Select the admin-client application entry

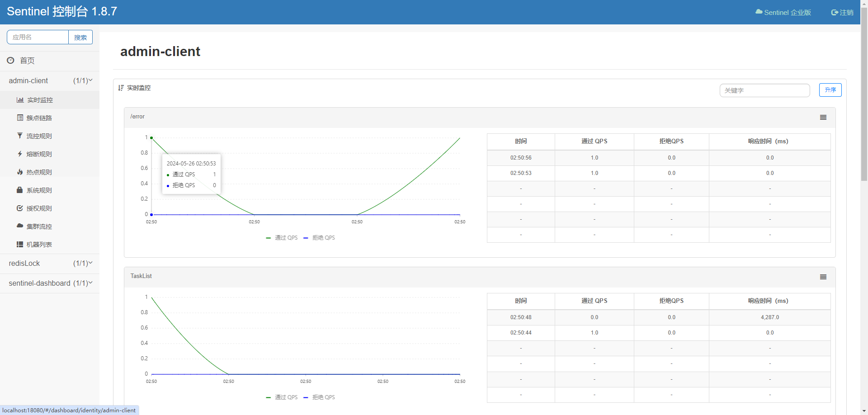coord(50,81)
